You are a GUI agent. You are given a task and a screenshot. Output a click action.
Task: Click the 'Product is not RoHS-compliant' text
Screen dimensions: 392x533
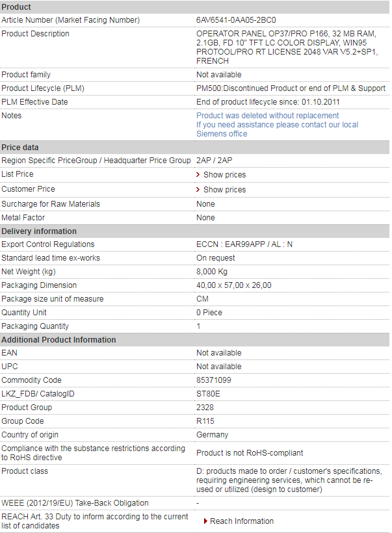tap(250, 453)
